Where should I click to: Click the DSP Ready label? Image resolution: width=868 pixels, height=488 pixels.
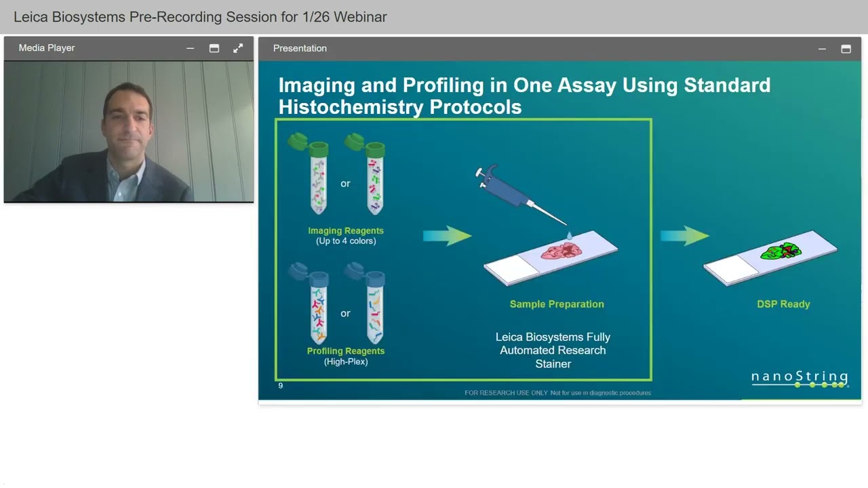pos(783,304)
